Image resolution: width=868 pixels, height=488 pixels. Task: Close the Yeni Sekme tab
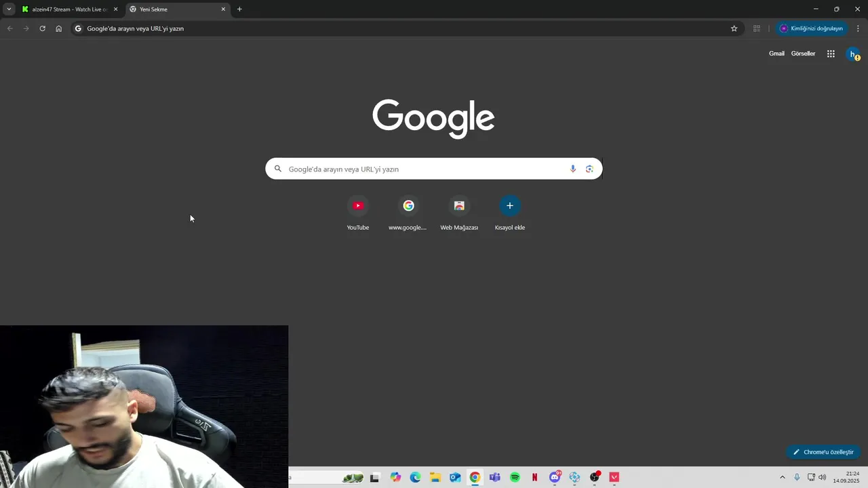pos(223,9)
